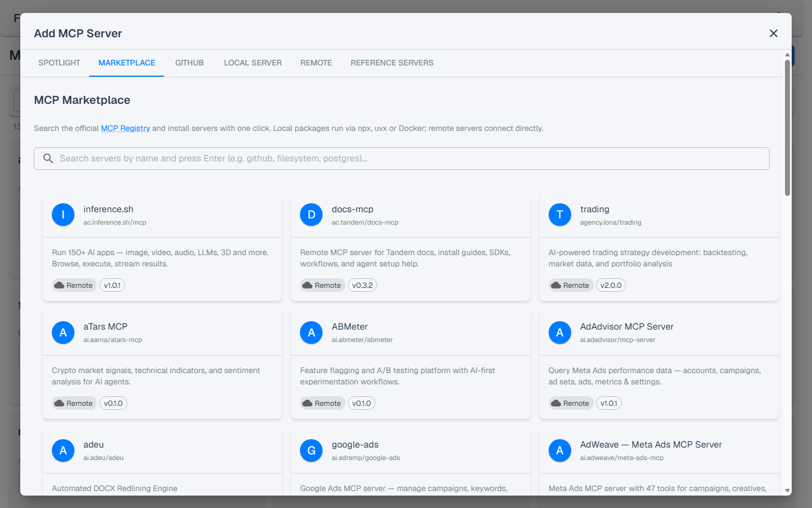
Task: Click the ai.adramp/google-ads identifier
Action: 366,458
